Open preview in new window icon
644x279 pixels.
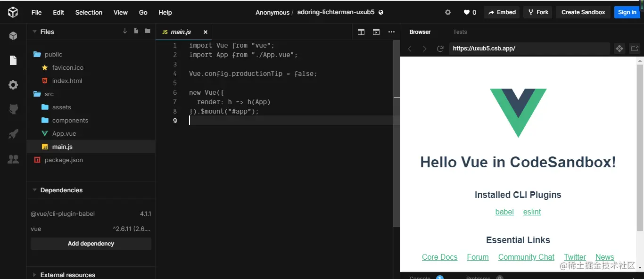(635, 48)
